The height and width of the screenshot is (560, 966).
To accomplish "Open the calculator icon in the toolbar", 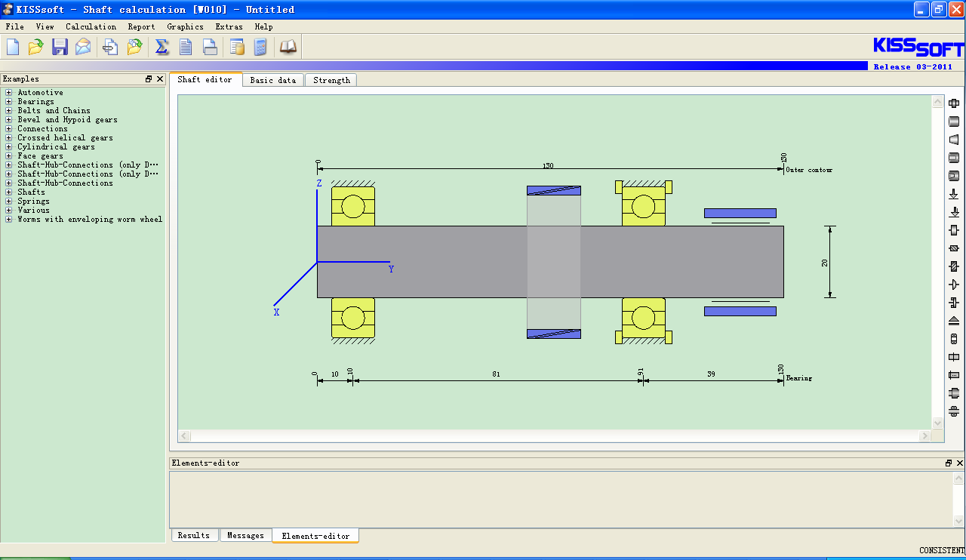I will coord(260,47).
